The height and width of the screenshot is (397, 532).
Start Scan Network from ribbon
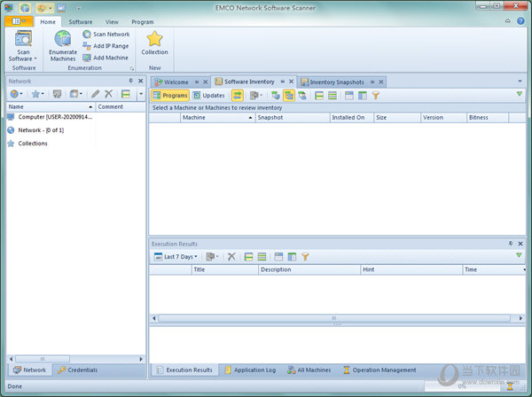[106, 35]
